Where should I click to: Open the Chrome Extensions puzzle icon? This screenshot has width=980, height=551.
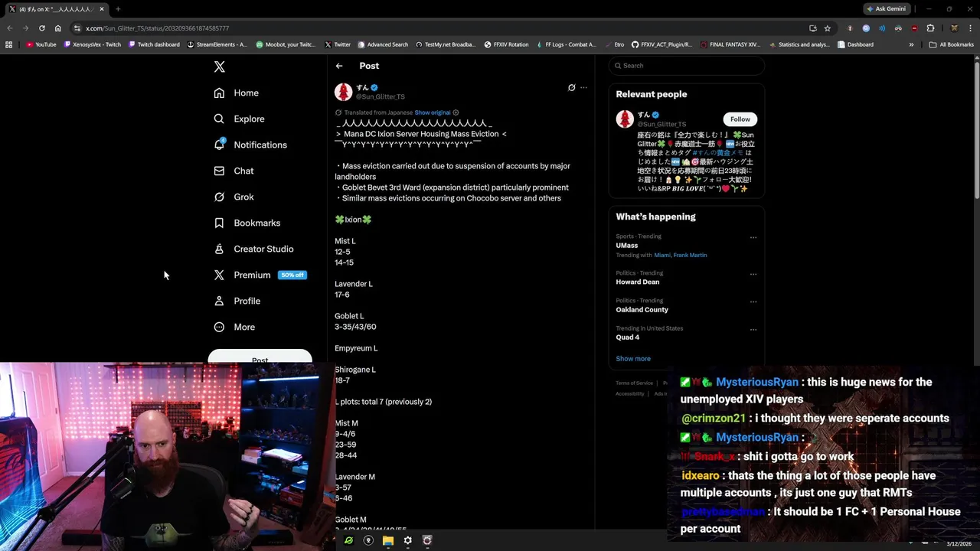[930, 28]
